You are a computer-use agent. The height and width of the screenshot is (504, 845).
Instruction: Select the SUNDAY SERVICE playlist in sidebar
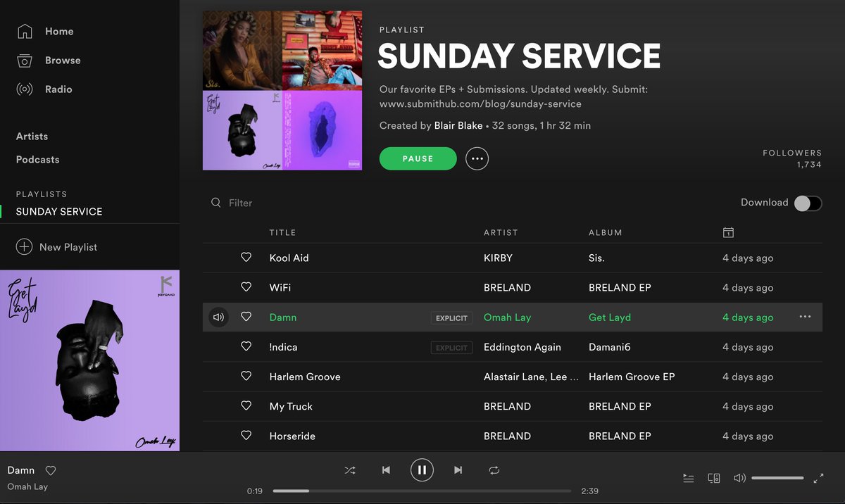point(59,212)
